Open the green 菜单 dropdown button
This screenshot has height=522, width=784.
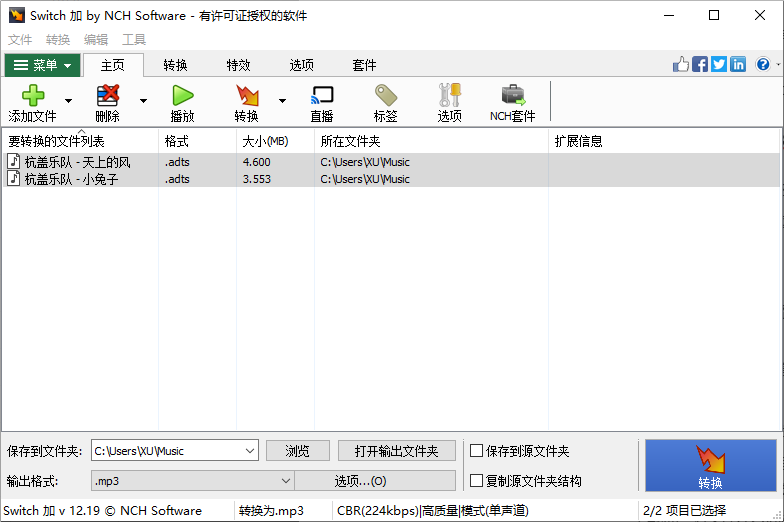pyautogui.click(x=42, y=65)
